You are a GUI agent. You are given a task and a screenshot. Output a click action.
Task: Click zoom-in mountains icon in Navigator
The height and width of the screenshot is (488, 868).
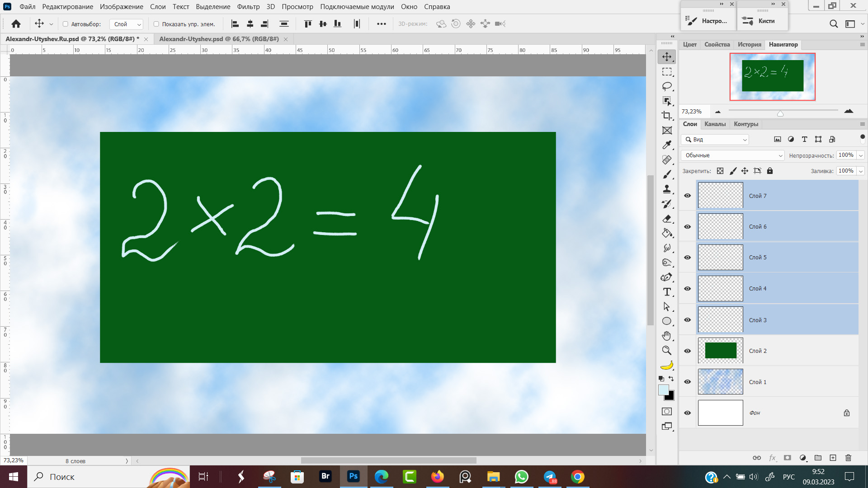(x=849, y=111)
